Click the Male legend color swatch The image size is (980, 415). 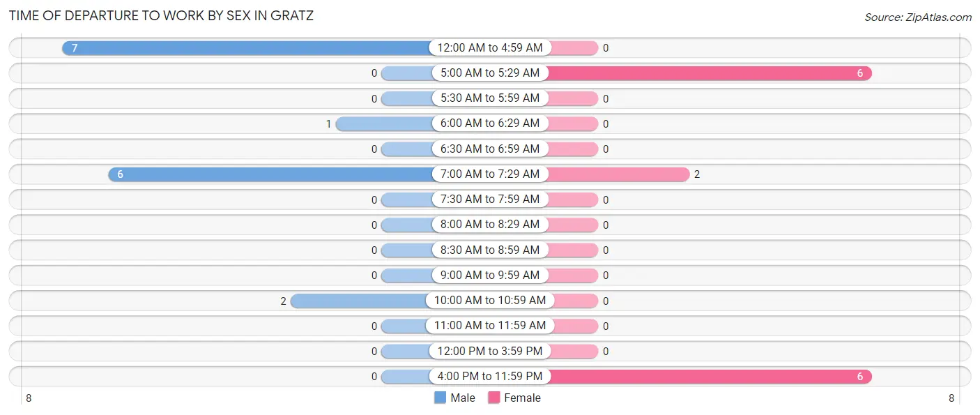pos(440,398)
